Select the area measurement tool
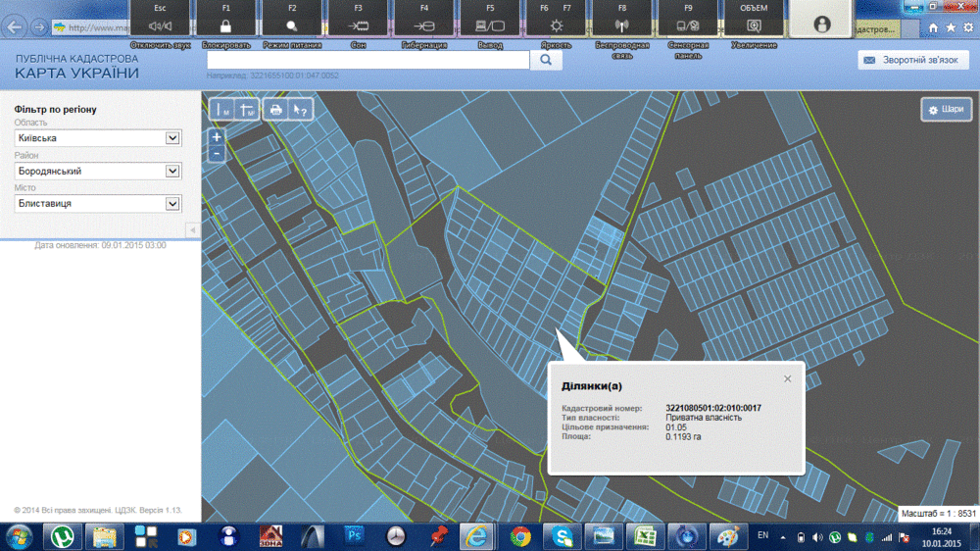The height and width of the screenshot is (551, 980). [247, 110]
